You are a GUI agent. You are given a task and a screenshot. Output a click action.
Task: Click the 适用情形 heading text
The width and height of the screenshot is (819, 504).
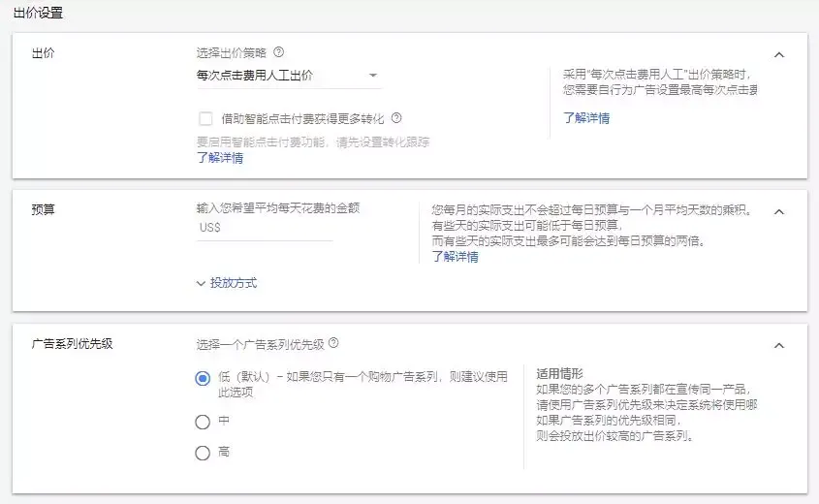[559, 373]
